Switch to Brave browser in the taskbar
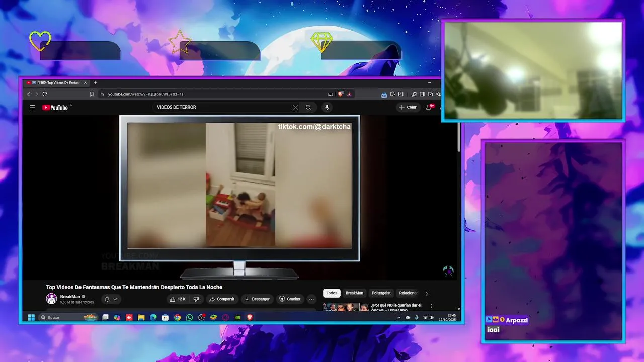This screenshot has height=362, width=644. [x=250, y=317]
